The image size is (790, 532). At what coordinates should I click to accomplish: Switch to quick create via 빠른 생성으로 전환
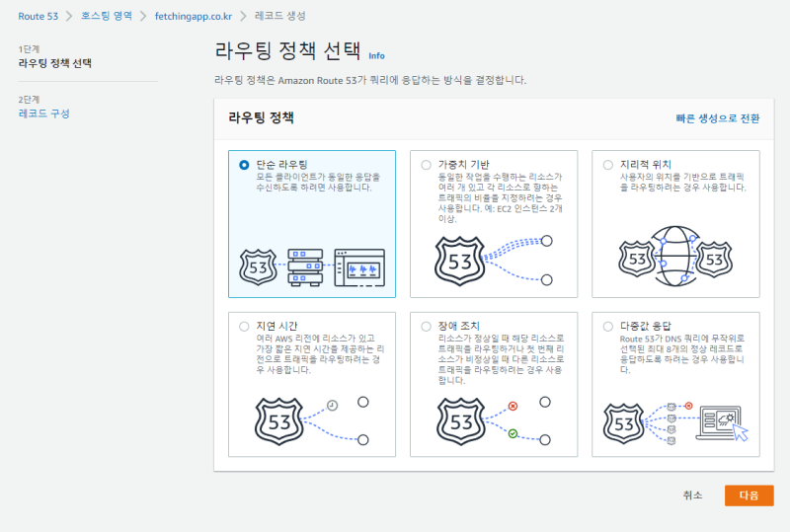pos(718,118)
